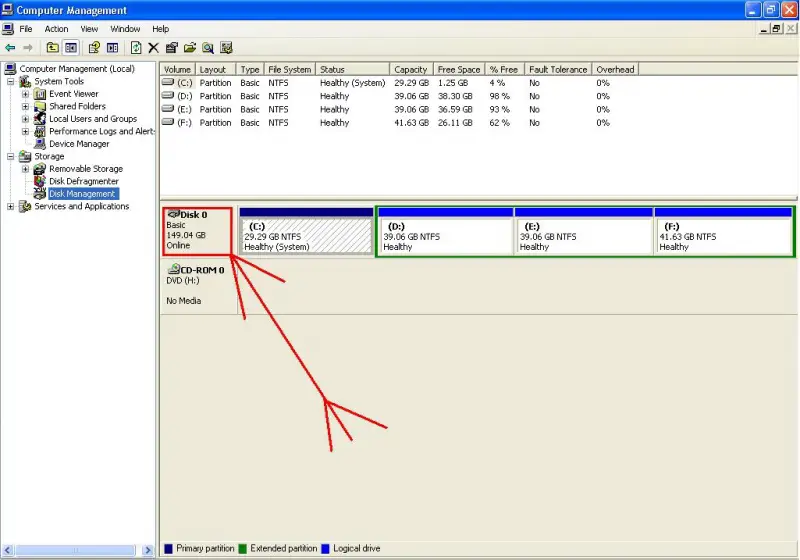Viewport: 800px width, 560px height.
Task: Expand the Local Users and Groups node
Action: click(25, 119)
